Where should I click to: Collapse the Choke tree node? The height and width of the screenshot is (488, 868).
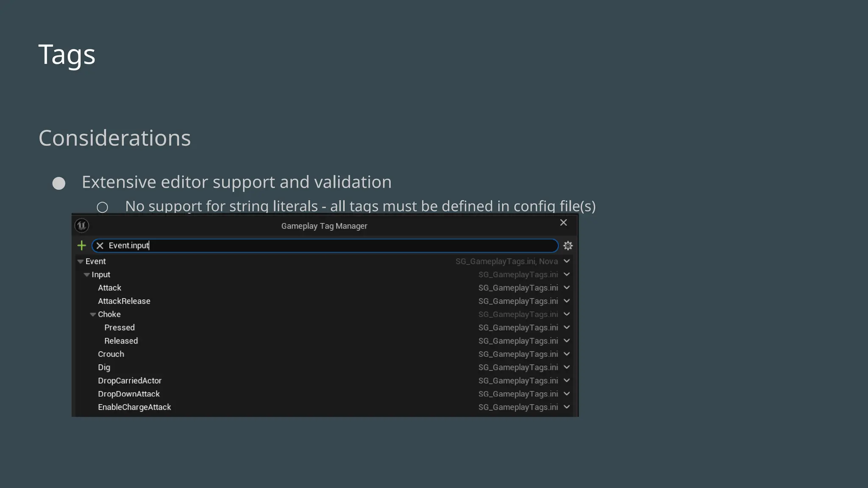tap(93, 315)
